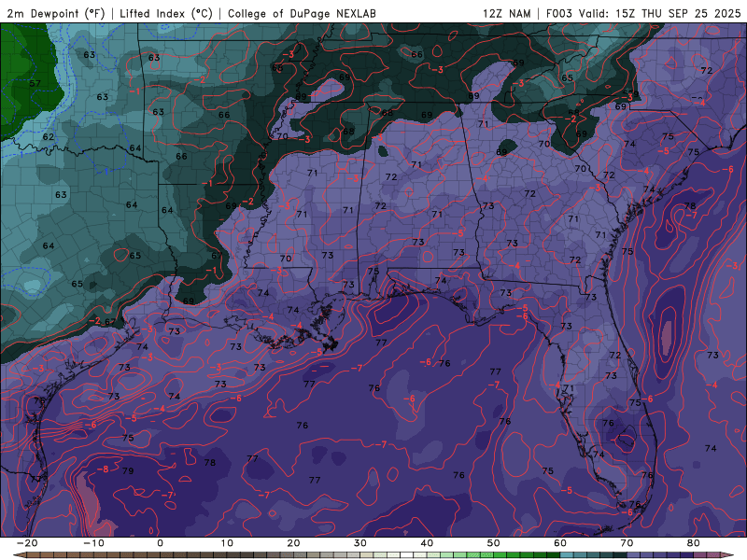Click the "0" tick label on the color scale
The width and height of the screenshot is (747, 560).
(x=160, y=543)
